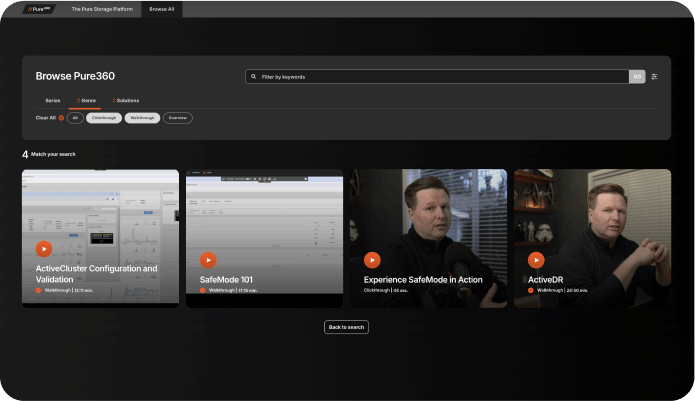The height and width of the screenshot is (401, 695).
Task: Hit the orange play icon on ActiveDR
Action: pos(536,260)
